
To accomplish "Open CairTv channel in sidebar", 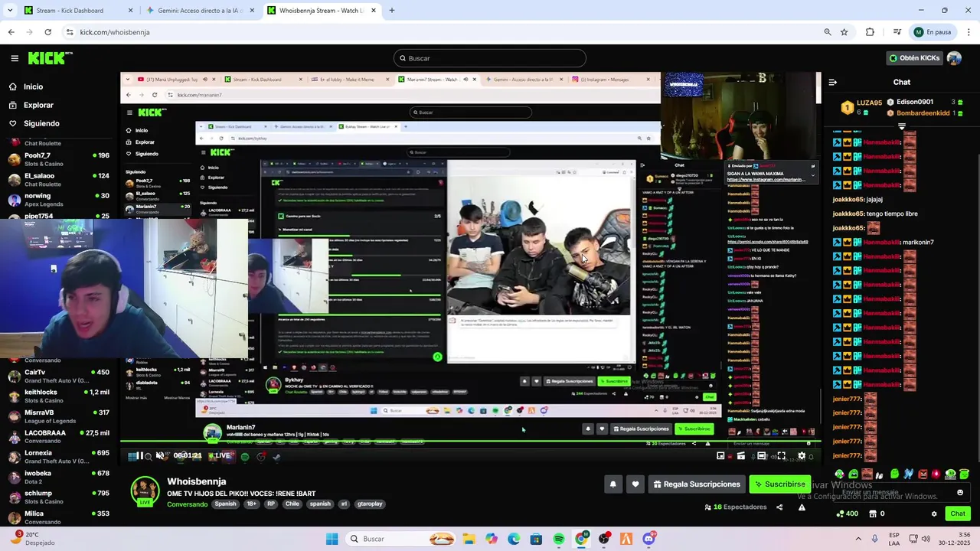I will [x=57, y=376].
